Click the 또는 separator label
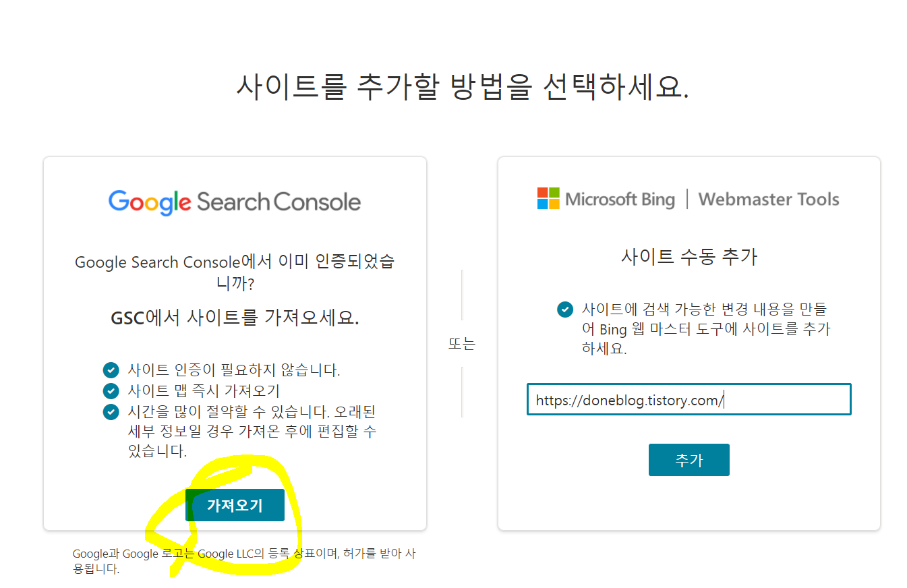This screenshot has height=588, width=907. pos(462,343)
